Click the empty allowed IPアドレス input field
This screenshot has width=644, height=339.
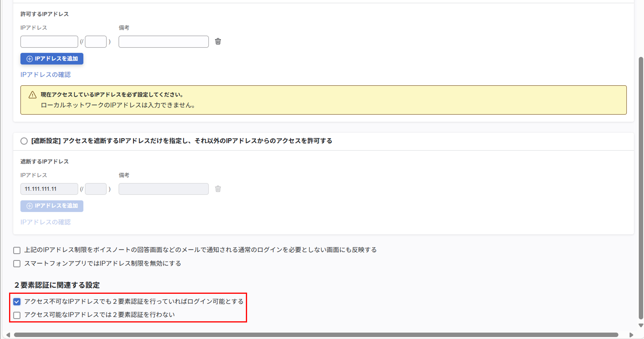49,42
